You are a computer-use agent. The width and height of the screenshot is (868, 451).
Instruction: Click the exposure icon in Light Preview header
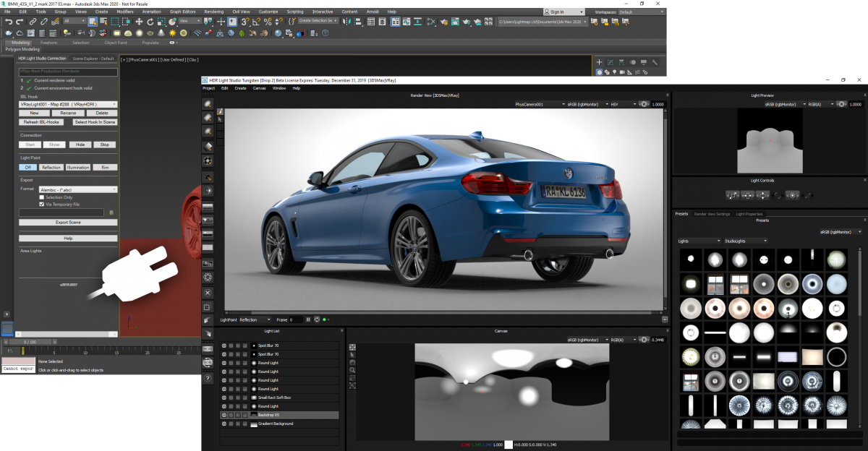[841, 104]
